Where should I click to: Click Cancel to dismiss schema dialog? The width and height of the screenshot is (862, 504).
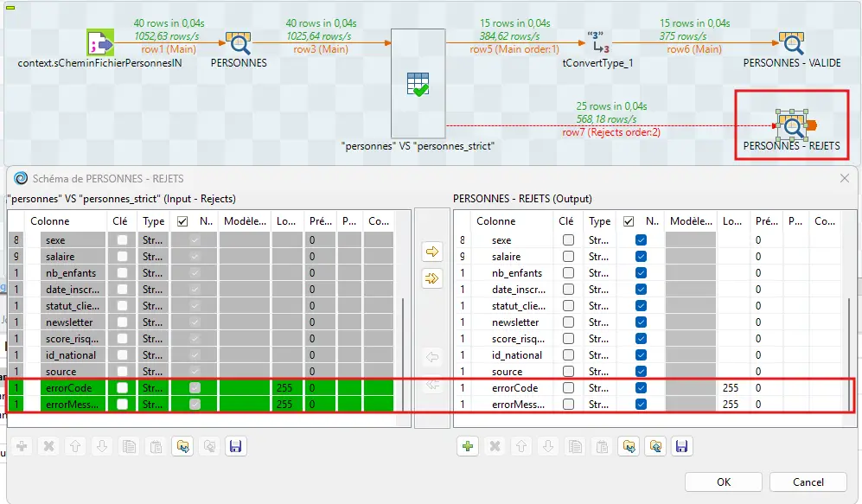coord(808,482)
